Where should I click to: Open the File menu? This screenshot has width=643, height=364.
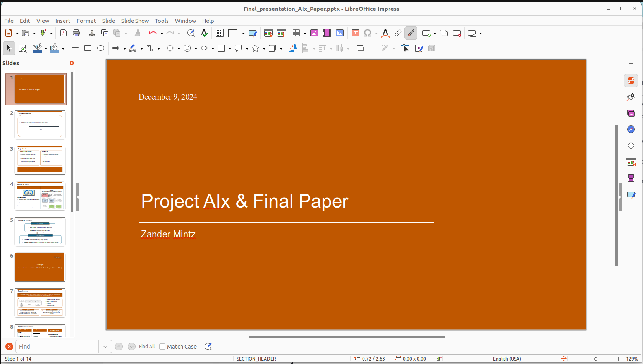(9, 21)
